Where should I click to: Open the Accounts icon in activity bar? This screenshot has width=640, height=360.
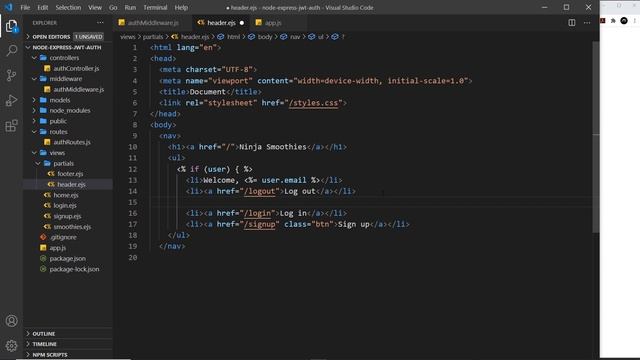point(11,321)
